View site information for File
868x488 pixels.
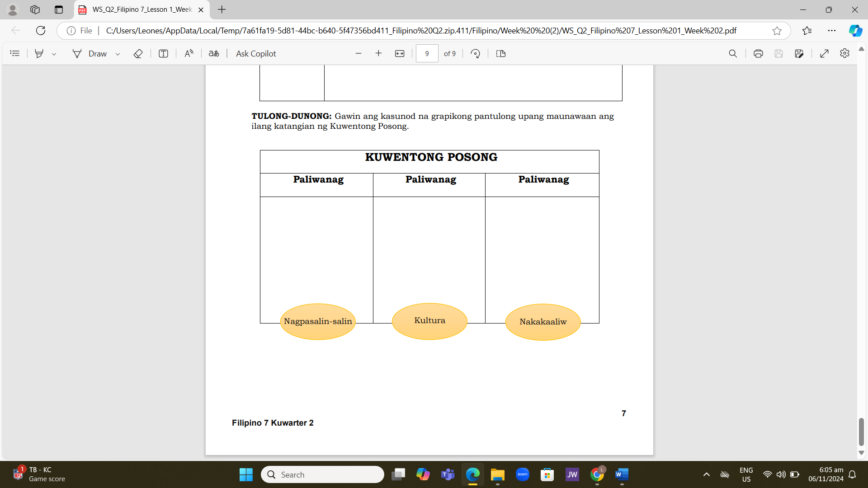point(80,30)
